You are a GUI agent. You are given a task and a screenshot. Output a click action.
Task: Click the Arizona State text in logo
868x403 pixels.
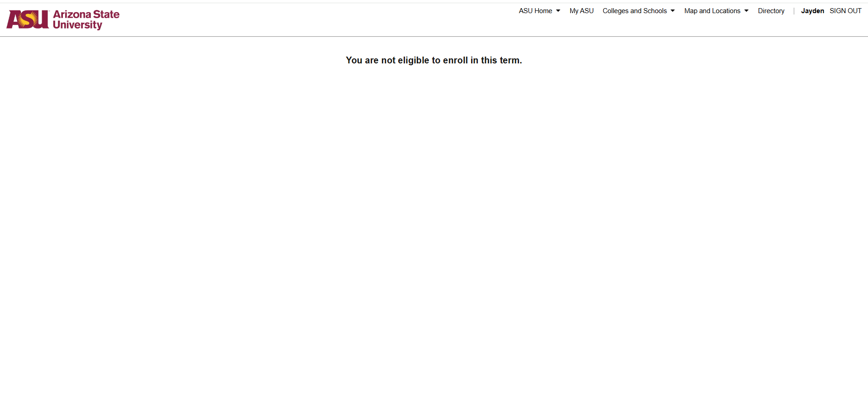86,14
